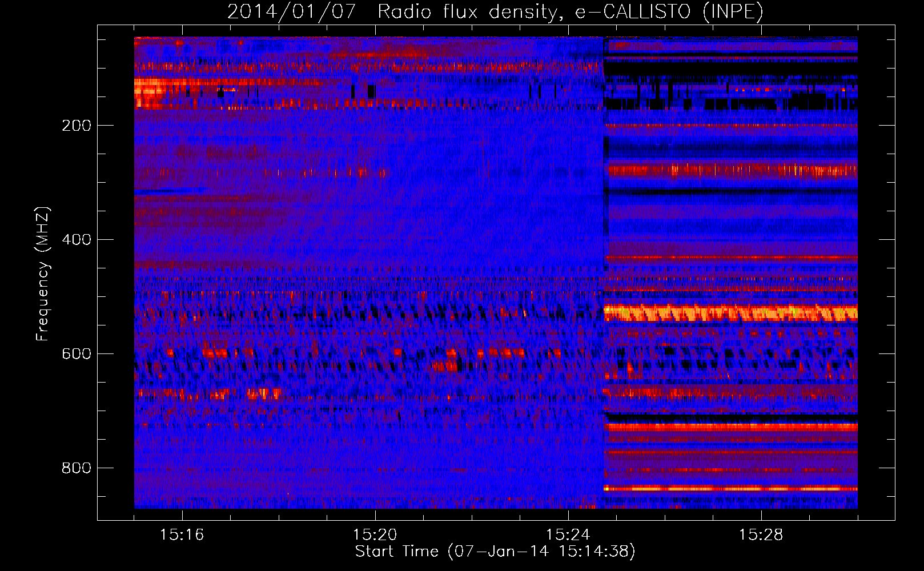This screenshot has width=924, height=571.
Task: Click the '15:16' time tick label
Action: coord(182,534)
